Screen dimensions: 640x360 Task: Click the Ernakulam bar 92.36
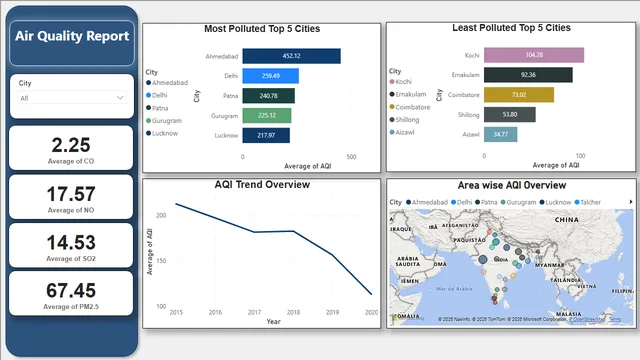tap(528, 75)
